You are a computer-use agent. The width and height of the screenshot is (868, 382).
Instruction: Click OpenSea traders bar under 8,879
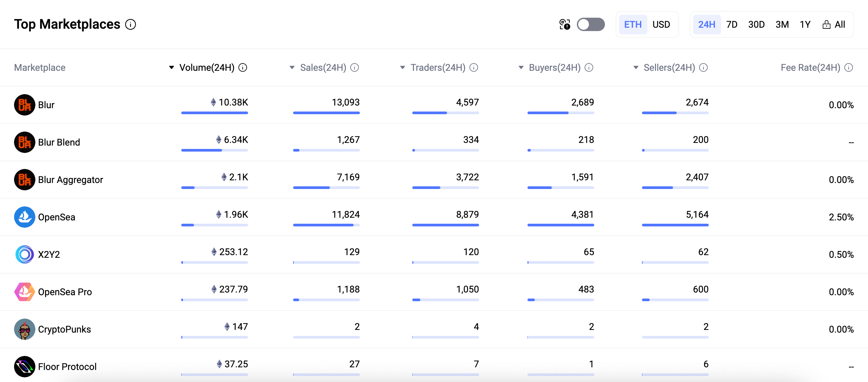tap(445, 225)
